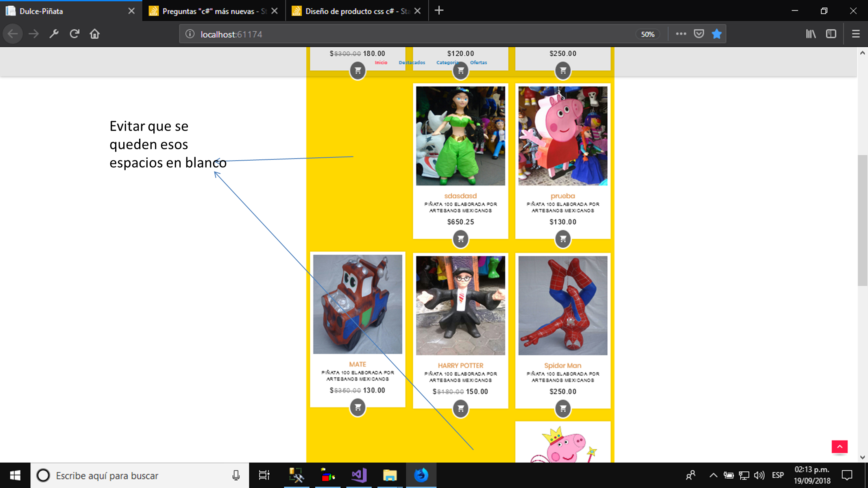Image resolution: width=868 pixels, height=488 pixels.
Task: Open the developer tools wrench icon
Action: tap(54, 34)
